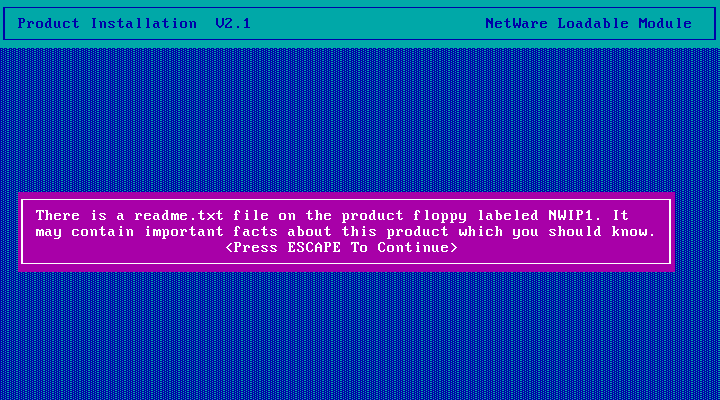720x400 pixels.
Task: Click the Product Installation title text
Action: [107, 23]
